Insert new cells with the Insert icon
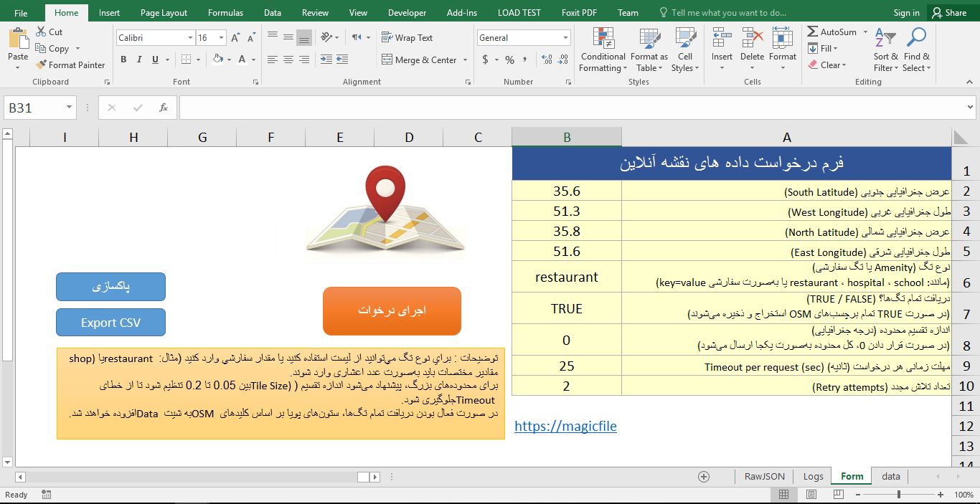 [x=722, y=43]
